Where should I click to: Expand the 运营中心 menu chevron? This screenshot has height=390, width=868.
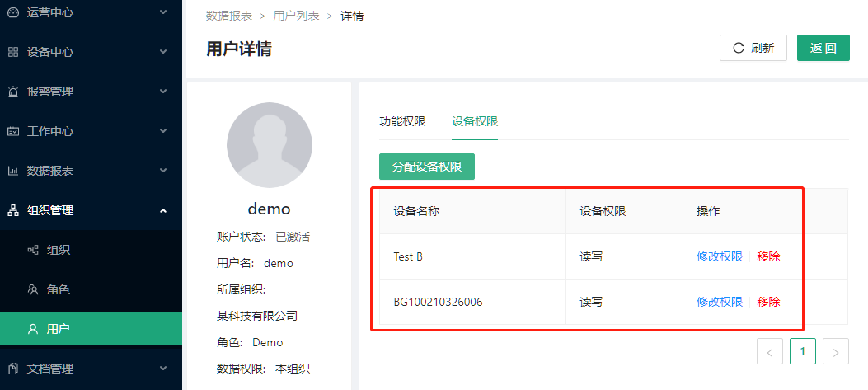point(162,12)
